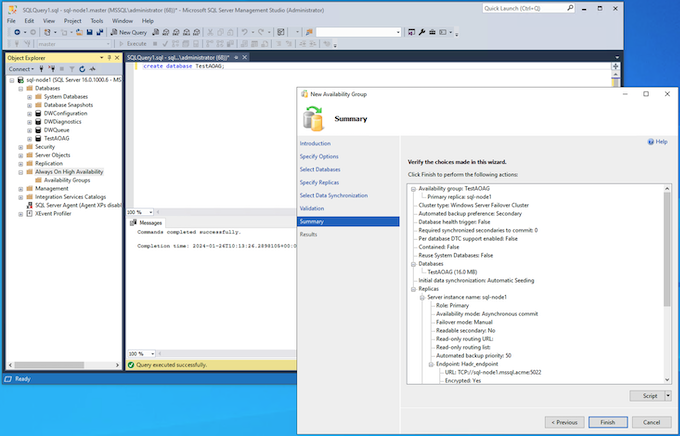Click the Finish button
680x436 pixels.
tap(608, 422)
